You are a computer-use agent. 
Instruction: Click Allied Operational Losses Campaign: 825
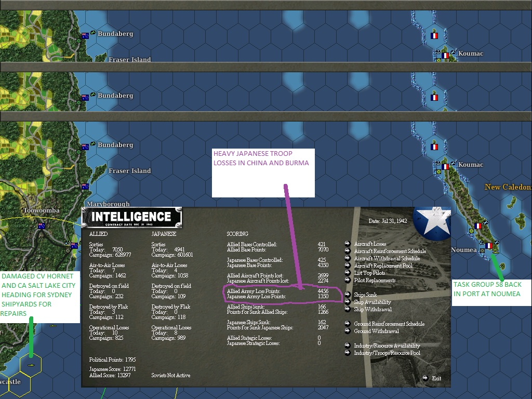(106, 338)
